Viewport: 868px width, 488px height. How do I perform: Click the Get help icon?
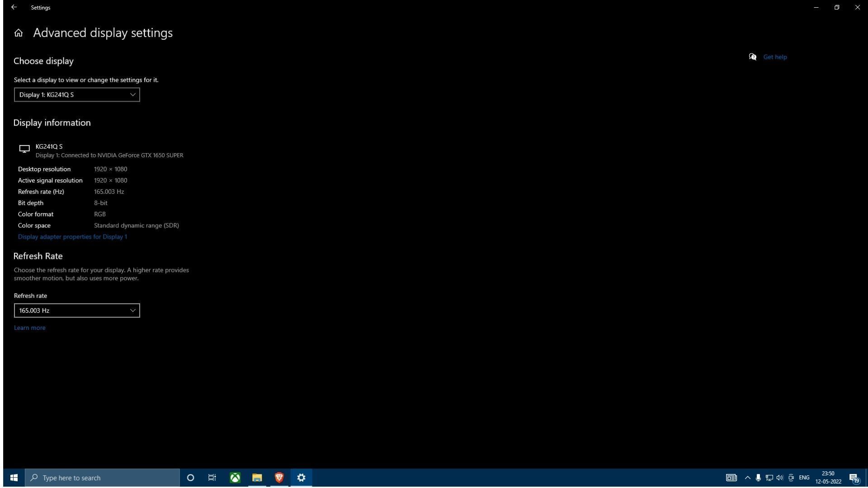coord(753,57)
